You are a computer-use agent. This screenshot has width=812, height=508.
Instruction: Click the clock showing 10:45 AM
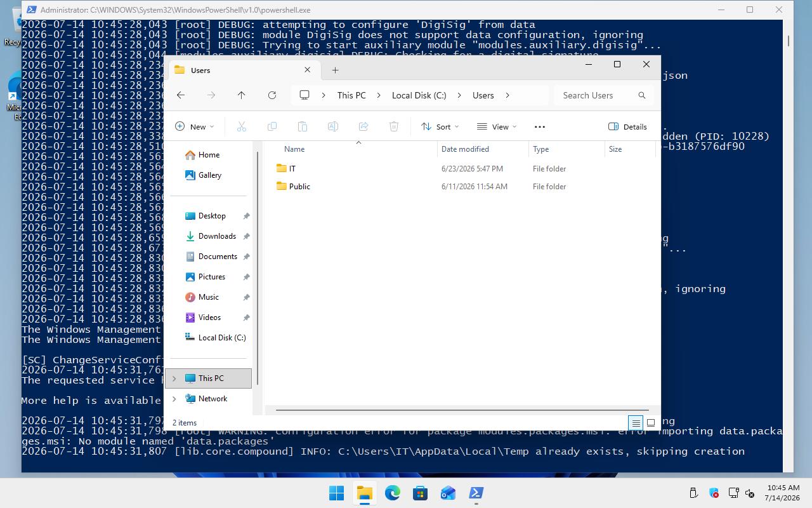(783, 488)
